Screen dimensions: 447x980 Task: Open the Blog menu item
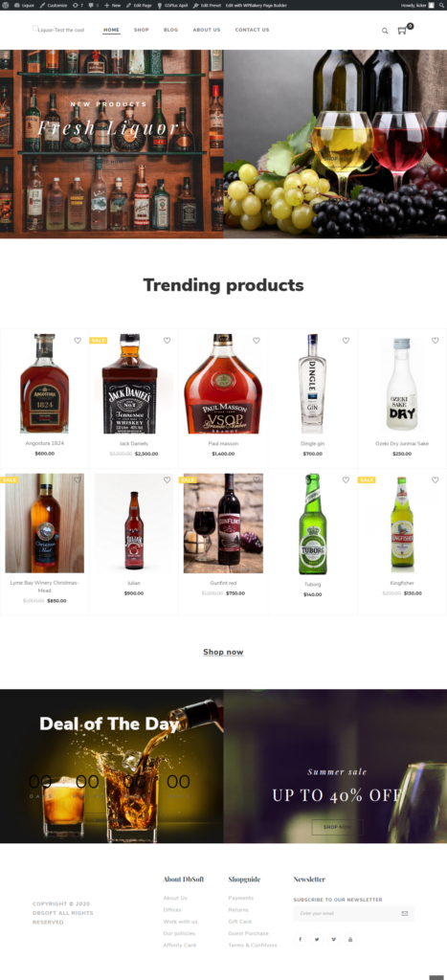coord(170,30)
